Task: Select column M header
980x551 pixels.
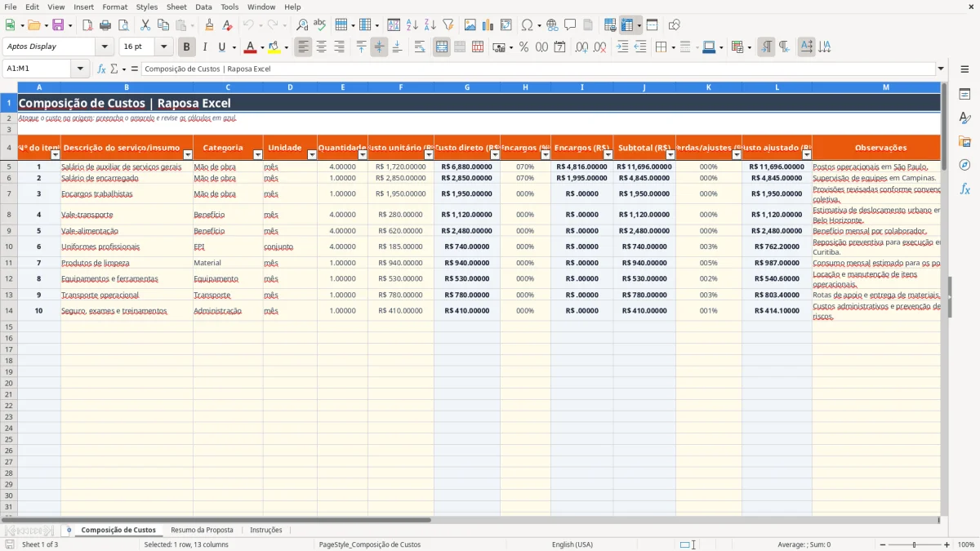Action: (x=886, y=87)
